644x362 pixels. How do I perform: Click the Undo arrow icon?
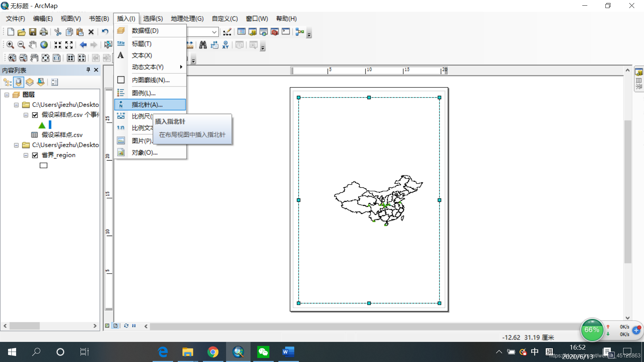point(105,32)
